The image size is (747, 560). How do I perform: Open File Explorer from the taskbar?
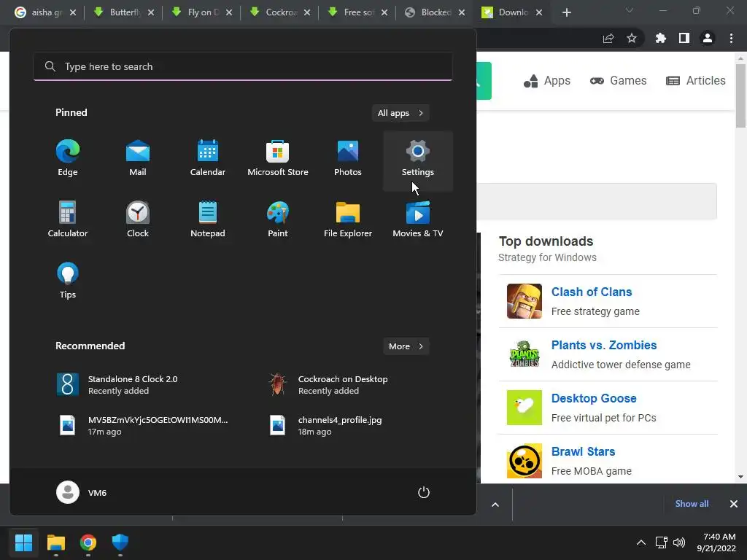55,542
